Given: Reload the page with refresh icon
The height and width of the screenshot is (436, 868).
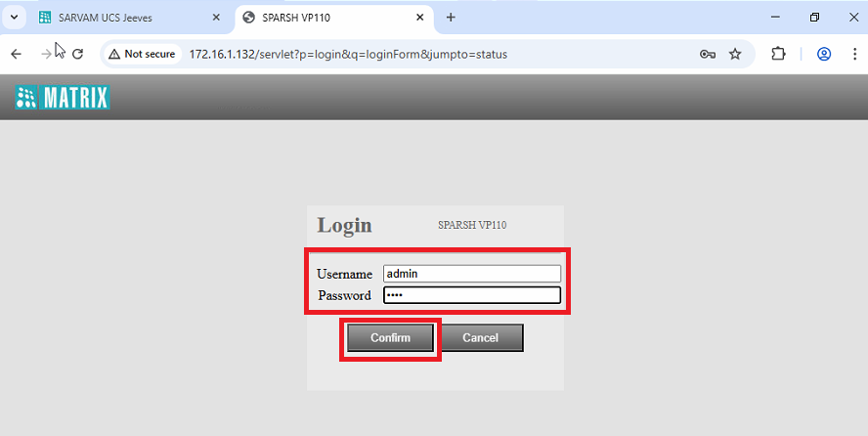Looking at the screenshot, I should click(x=77, y=54).
